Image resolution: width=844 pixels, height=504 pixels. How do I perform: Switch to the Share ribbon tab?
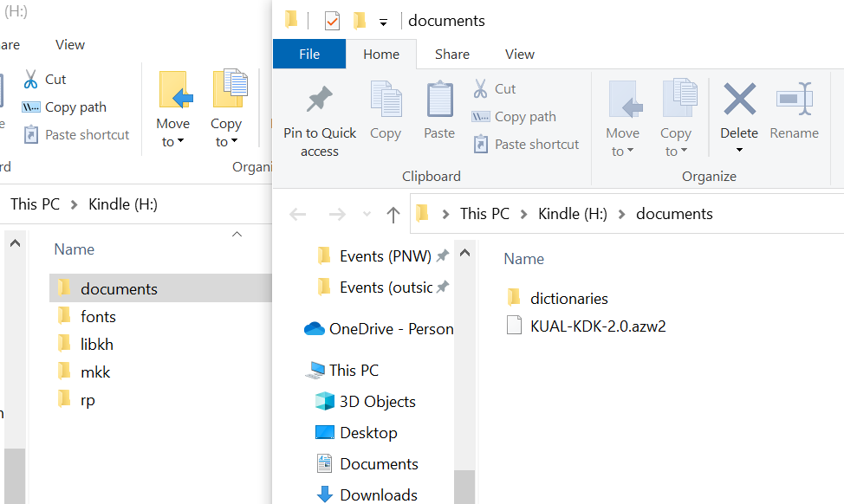[451, 54]
